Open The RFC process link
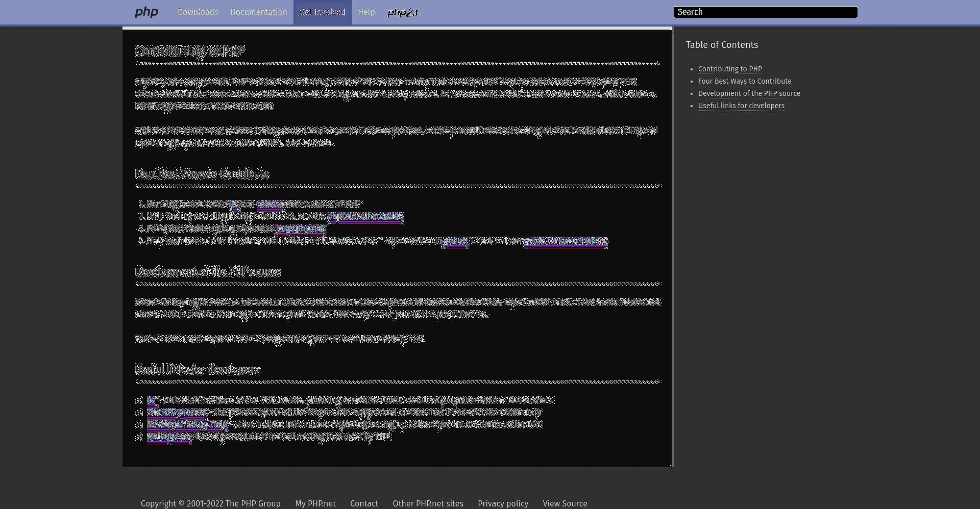The image size is (980, 509). click(177, 412)
